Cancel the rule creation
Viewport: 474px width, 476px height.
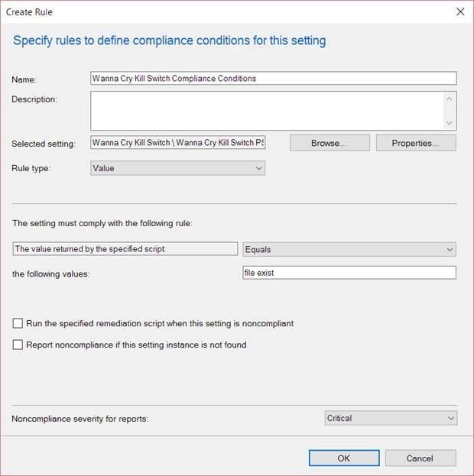click(x=420, y=458)
